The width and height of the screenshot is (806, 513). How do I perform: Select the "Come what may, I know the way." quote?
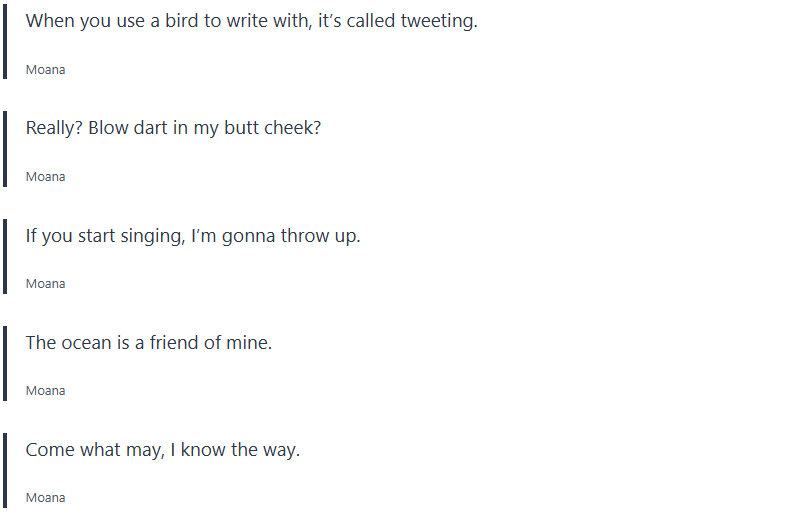[163, 450]
